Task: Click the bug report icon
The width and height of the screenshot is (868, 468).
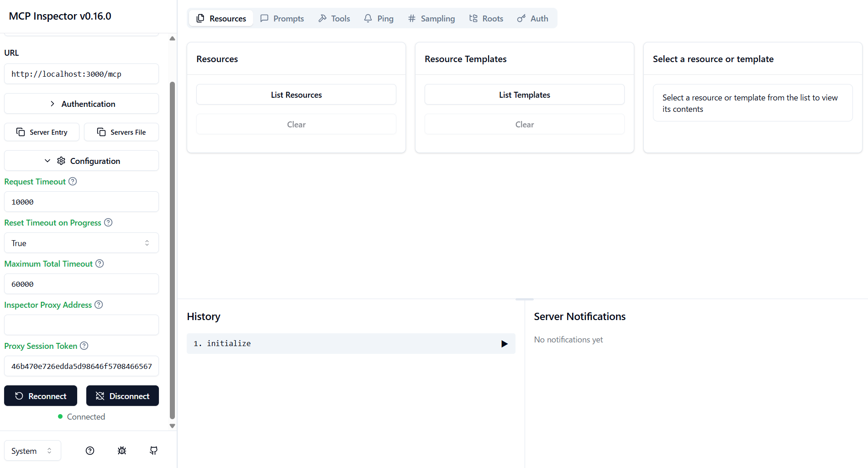Action: 122,451
